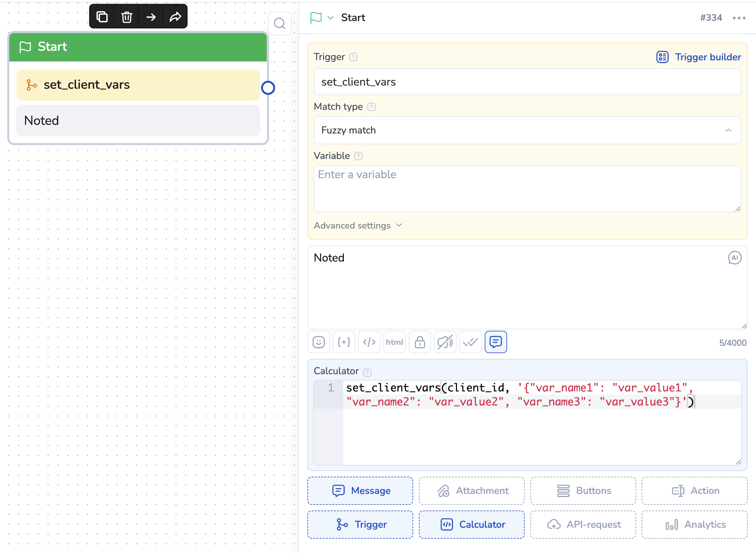Screen dimensions: 756x553
Task: Add an API-request component
Action: [x=583, y=525]
